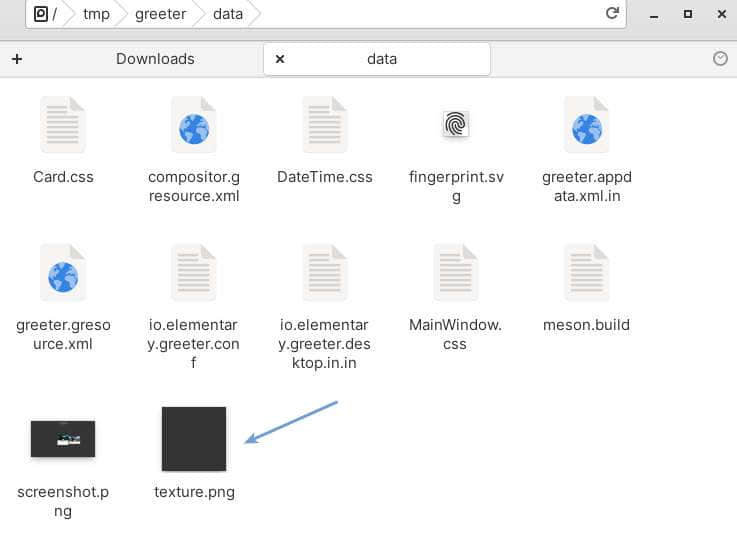
Task: Select the MainWindow.css file icon
Action: (455, 273)
